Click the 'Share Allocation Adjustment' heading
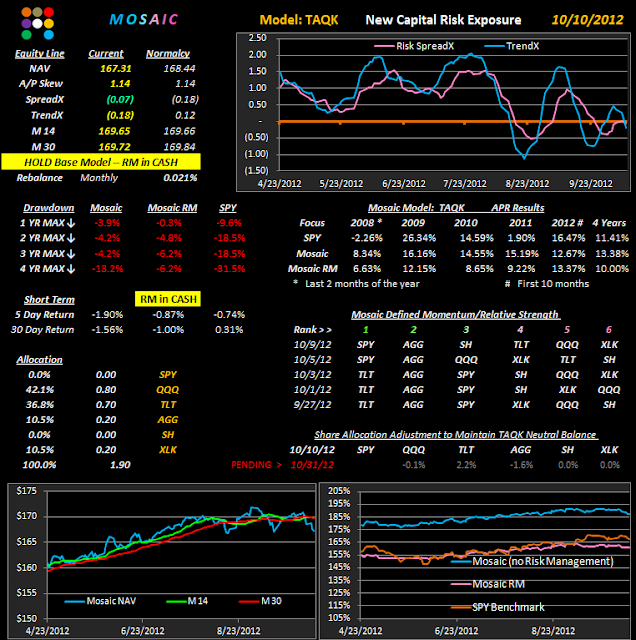The image size is (636, 640). (456, 435)
